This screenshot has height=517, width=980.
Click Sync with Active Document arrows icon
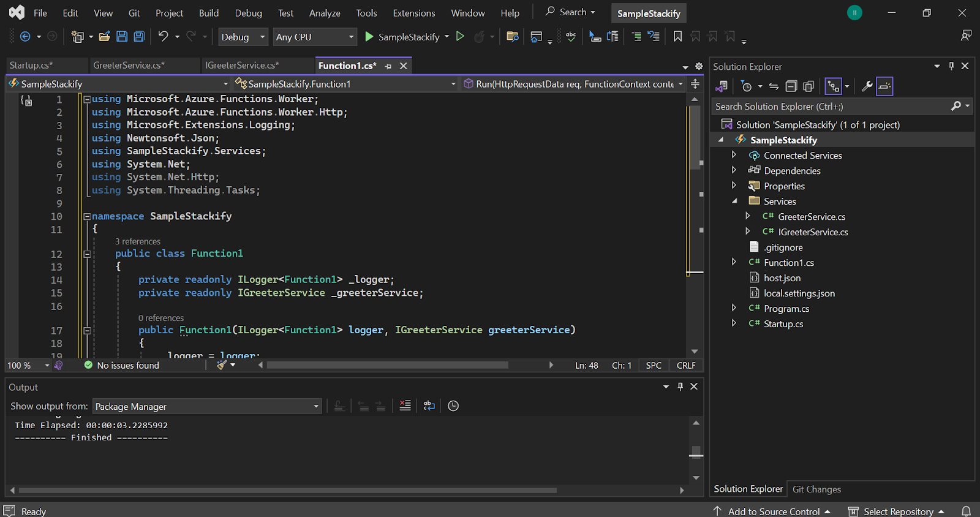[x=774, y=86]
